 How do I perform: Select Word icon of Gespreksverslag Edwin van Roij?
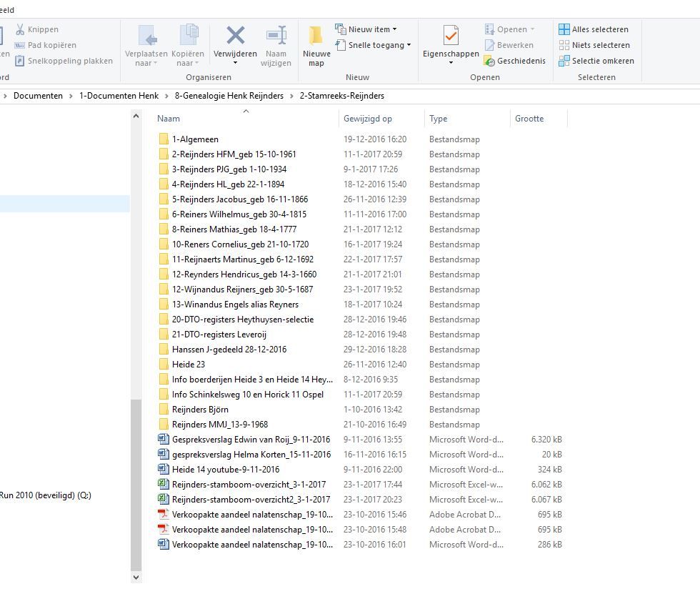tap(164, 440)
